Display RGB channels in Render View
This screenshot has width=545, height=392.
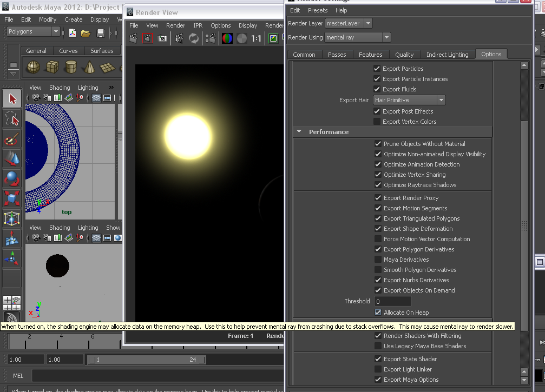[227, 38]
